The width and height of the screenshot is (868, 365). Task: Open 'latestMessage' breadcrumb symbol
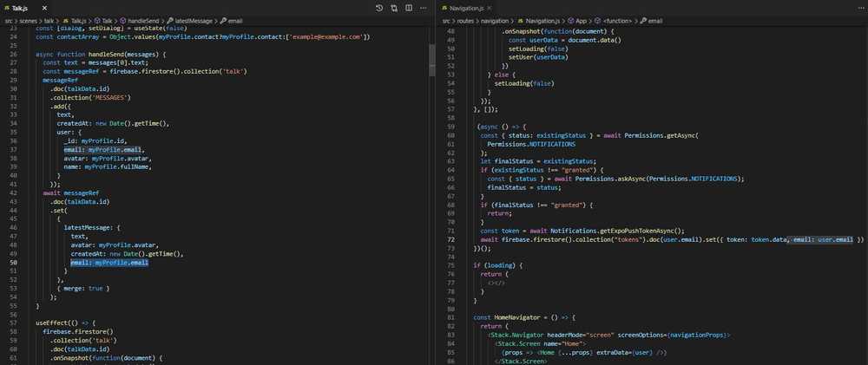188,21
